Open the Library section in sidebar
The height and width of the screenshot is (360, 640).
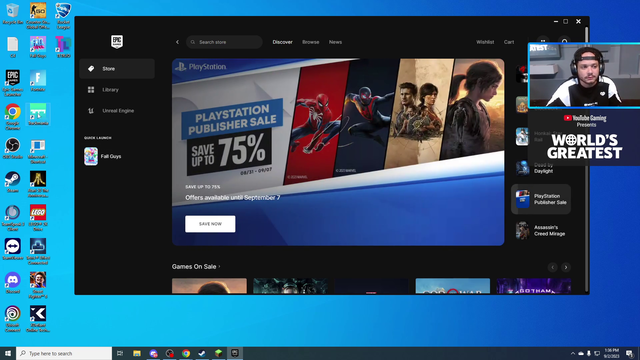tap(117, 90)
